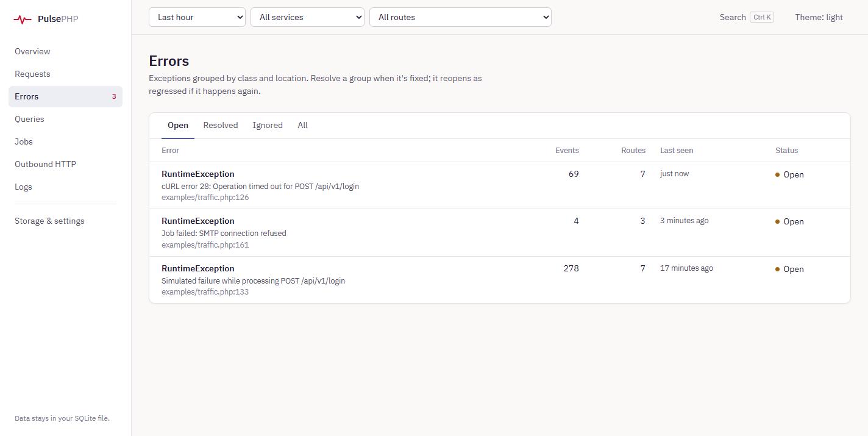Toggle the Theme: light switcher
The width and height of the screenshot is (868, 436).
pos(819,17)
